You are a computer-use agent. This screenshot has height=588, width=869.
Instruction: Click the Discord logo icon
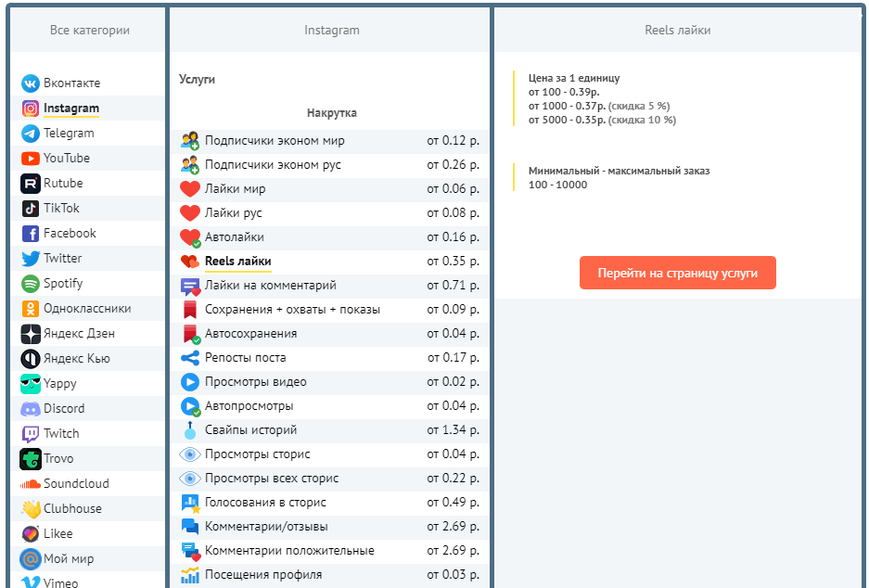[x=31, y=409]
